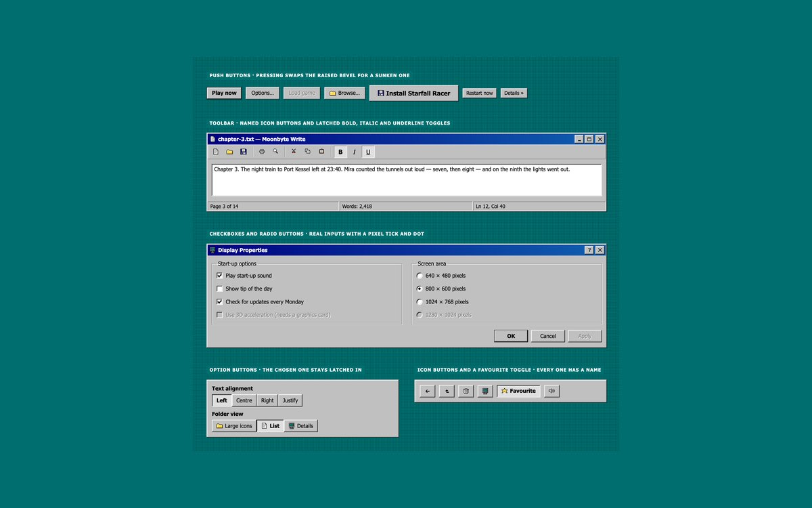The height and width of the screenshot is (508, 812).
Task: Set text alignment to Left
Action: coord(222,400)
